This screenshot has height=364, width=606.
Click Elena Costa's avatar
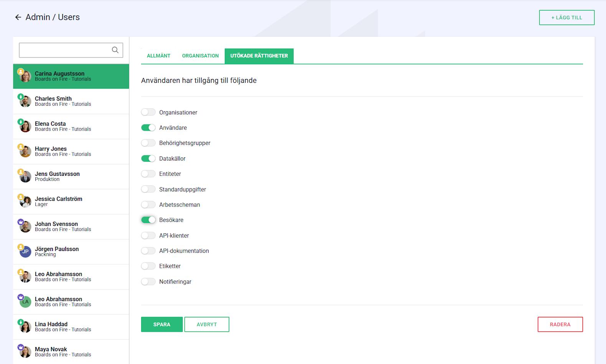[x=25, y=126]
